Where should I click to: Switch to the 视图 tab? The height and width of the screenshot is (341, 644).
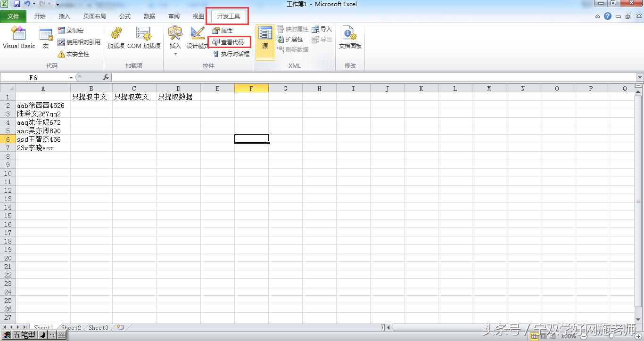198,16
